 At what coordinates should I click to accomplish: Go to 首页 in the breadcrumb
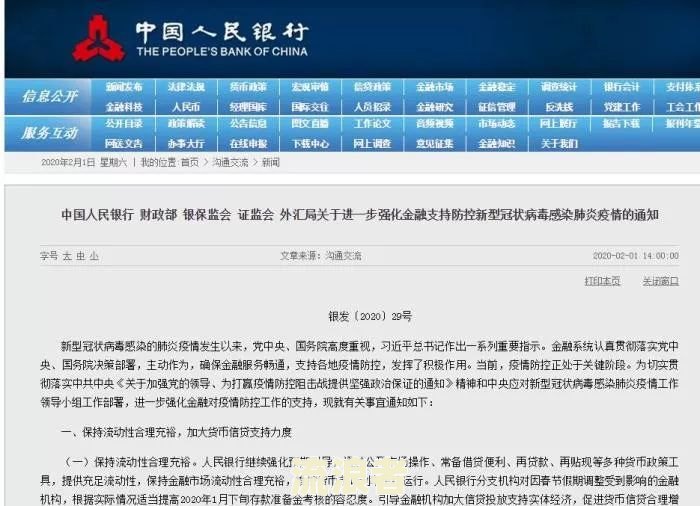pyautogui.click(x=190, y=163)
